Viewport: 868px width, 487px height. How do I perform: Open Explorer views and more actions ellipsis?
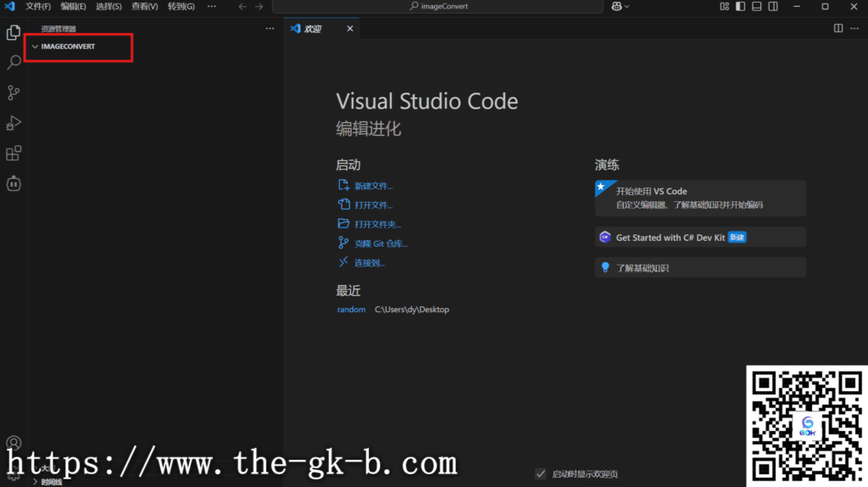point(270,28)
